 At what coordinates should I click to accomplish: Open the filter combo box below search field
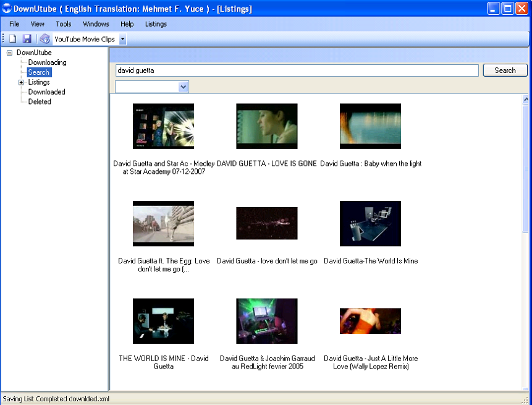pyautogui.click(x=152, y=87)
